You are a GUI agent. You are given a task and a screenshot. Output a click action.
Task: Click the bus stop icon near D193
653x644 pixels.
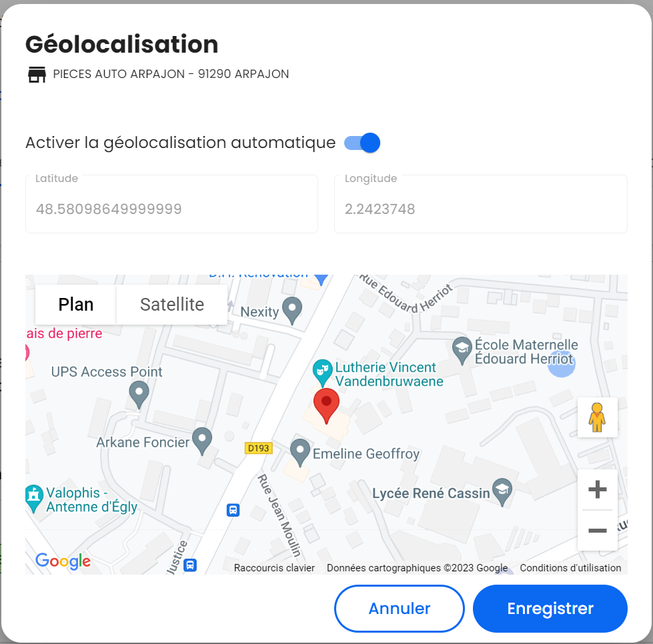(x=233, y=509)
